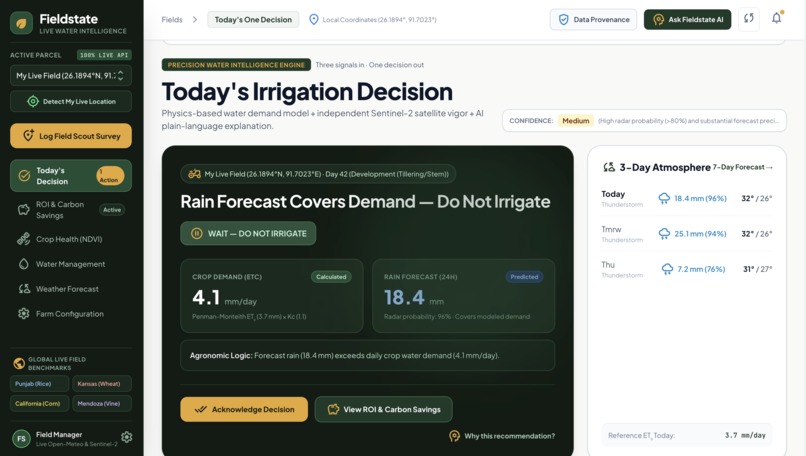Open Ask Fieldstate AI
Viewport: 806px width, 456px height.
(687, 20)
